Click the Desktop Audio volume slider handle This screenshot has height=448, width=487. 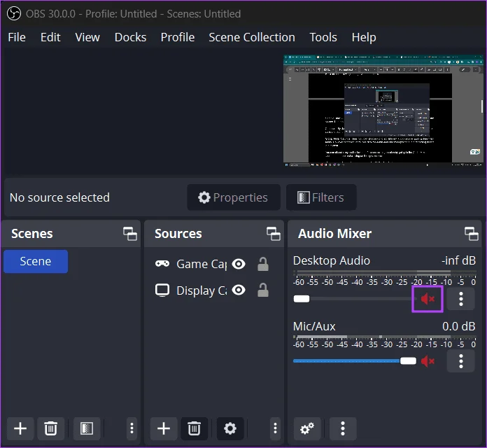click(x=302, y=299)
